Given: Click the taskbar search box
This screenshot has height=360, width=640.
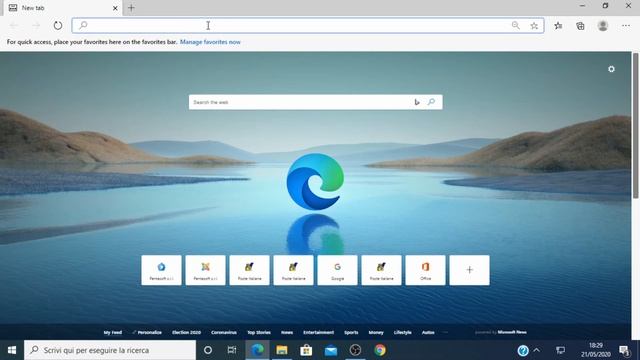Looking at the screenshot, I should click(110, 350).
